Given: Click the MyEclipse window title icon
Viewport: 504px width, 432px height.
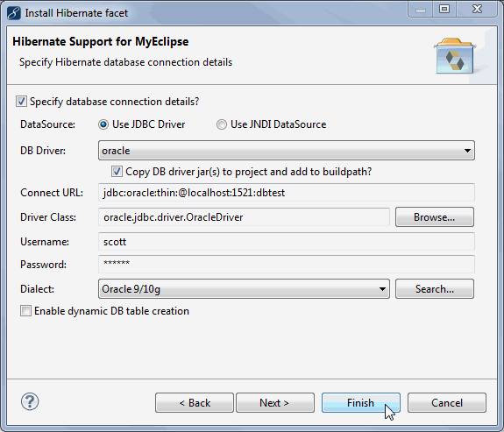Looking at the screenshot, I should (x=13, y=13).
